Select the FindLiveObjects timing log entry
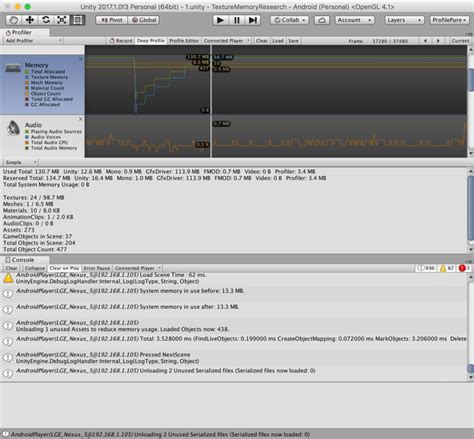 (234, 342)
